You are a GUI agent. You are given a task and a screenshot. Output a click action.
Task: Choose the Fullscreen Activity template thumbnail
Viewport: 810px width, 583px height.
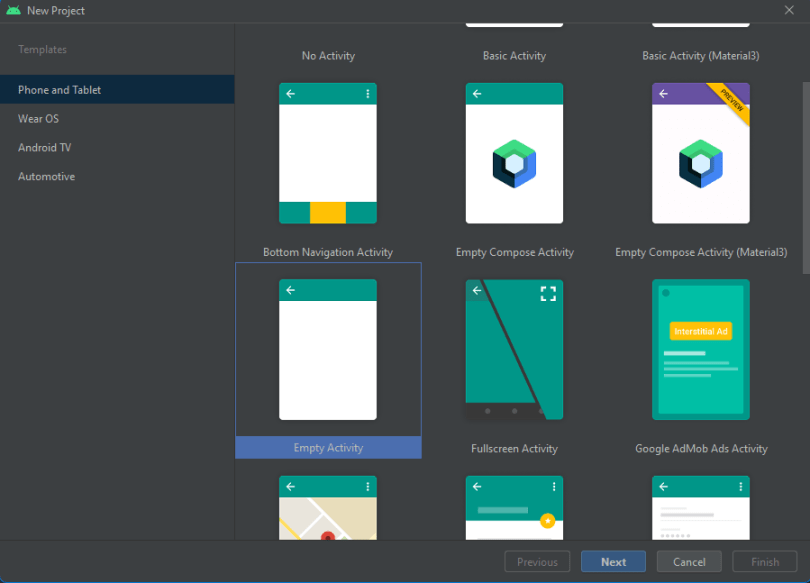pos(515,350)
